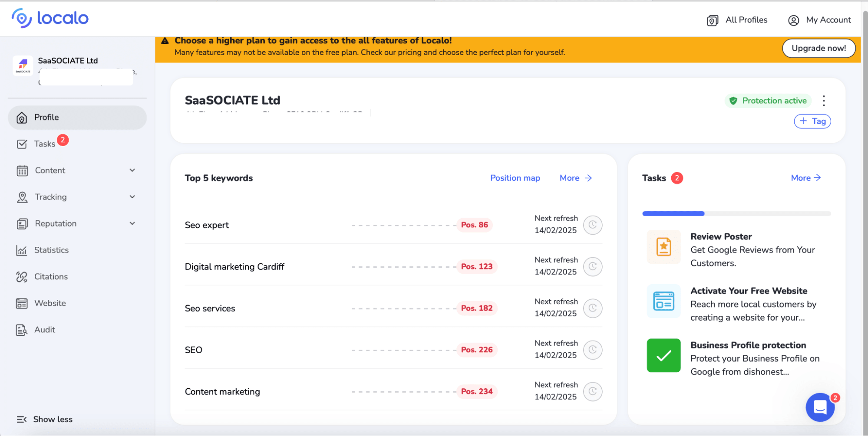This screenshot has height=436, width=868.
Task: Click the refresh clock icon for Digital marketing Cardiff
Action: pyautogui.click(x=593, y=267)
